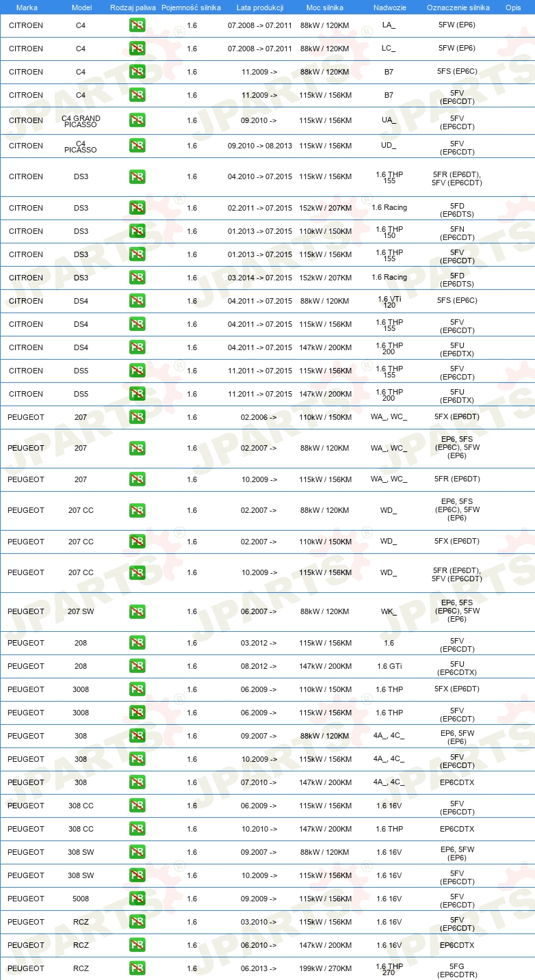Click fuel icon for Peugeot 208 1.6 GTi
Image resolution: width=535 pixels, height=980 pixels.
[x=138, y=666]
